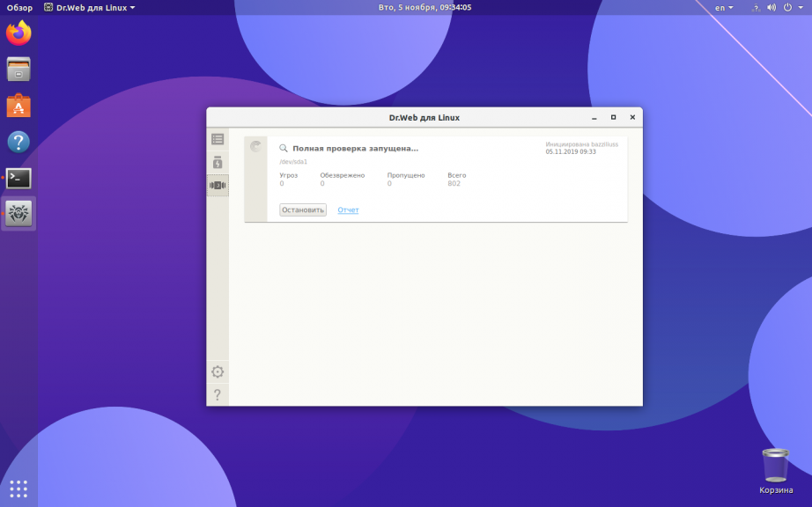The image size is (812, 507).
Task: Open Dr.Web main page list icon
Action: 218,139
